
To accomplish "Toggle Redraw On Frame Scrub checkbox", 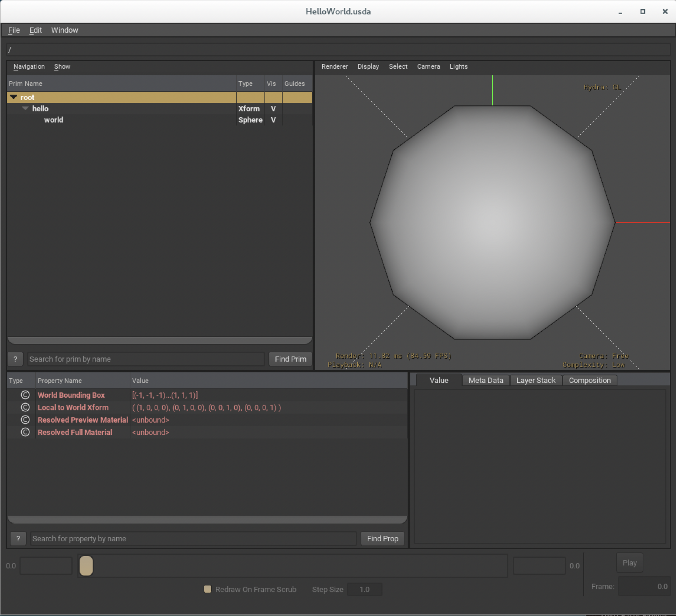I will pyautogui.click(x=208, y=589).
